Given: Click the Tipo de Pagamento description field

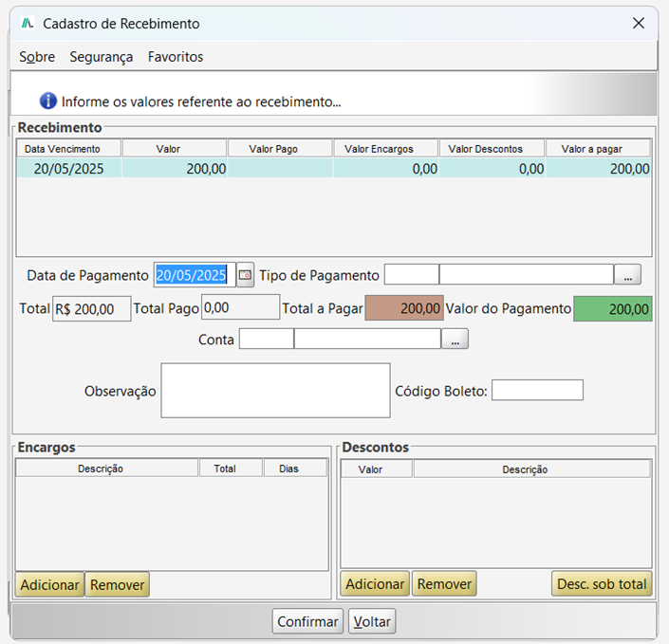Looking at the screenshot, I should coord(527,274).
